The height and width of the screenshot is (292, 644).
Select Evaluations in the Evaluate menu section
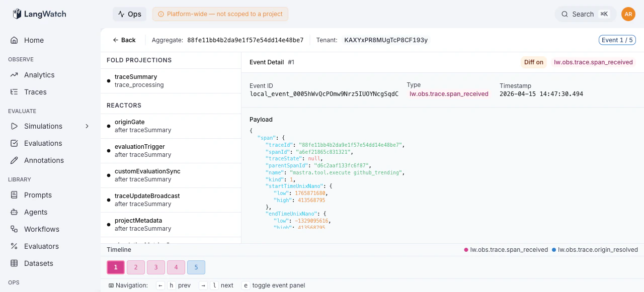click(43, 143)
